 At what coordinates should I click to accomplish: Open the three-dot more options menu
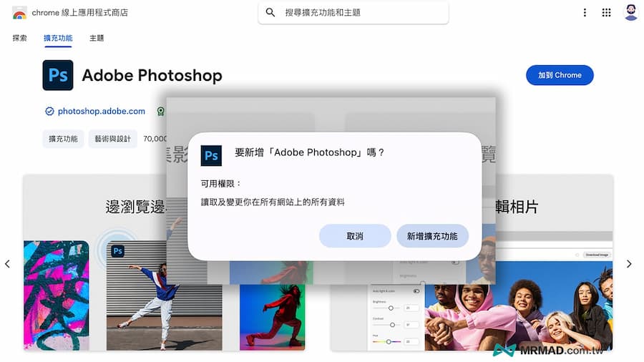click(x=585, y=13)
